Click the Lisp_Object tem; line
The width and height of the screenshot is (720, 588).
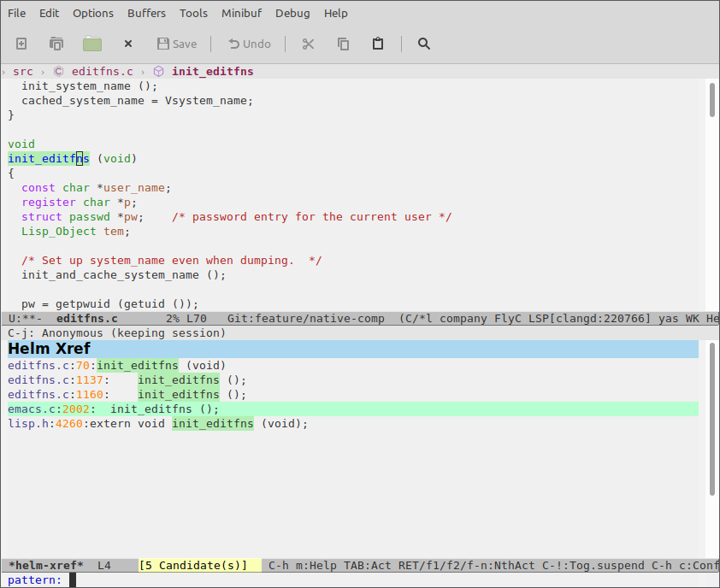pos(76,232)
